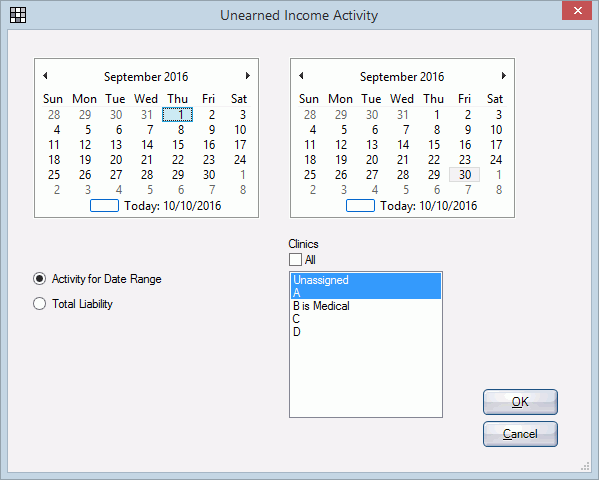Click the Today box in the right calendar
Image resolution: width=599 pixels, height=480 pixels.
[x=360, y=206]
